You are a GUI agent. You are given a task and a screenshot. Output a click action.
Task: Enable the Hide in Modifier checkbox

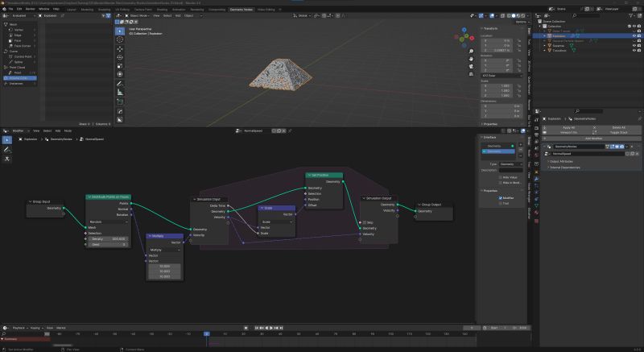click(x=500, y=182)
